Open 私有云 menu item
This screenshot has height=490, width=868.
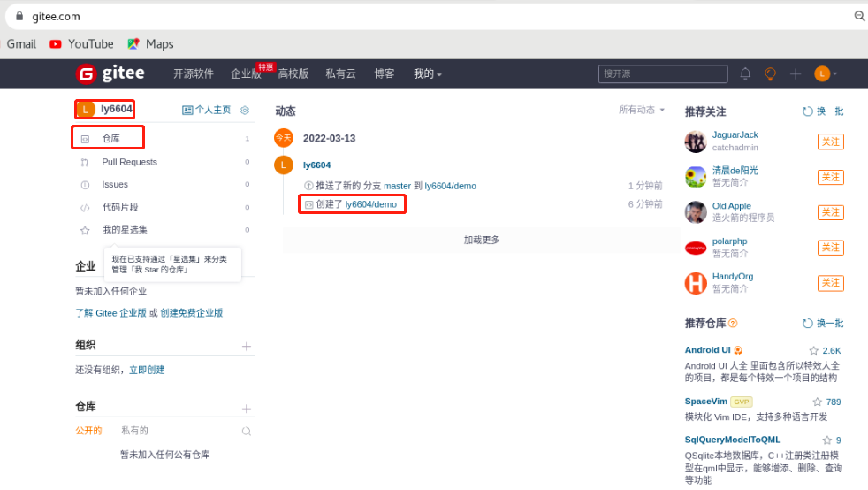point(340,73)
